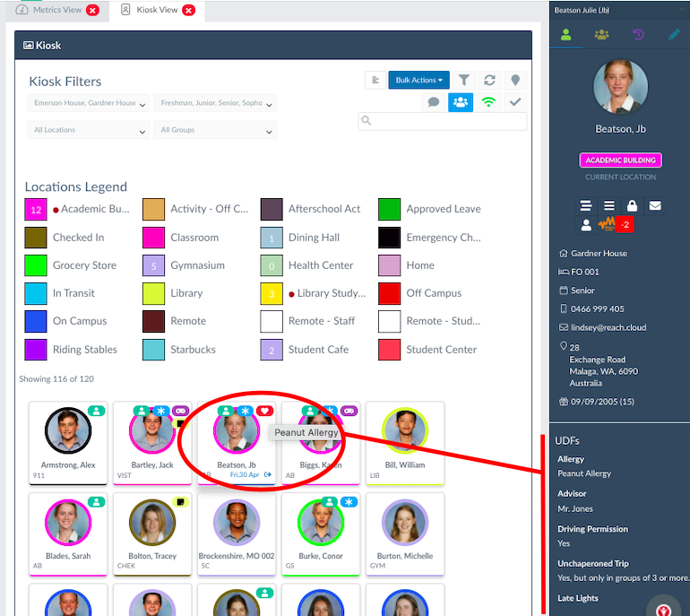This screenshot has width=690, height=616.
Task: Click the padlock icon in side panel
Action: [x=632, y=205]
